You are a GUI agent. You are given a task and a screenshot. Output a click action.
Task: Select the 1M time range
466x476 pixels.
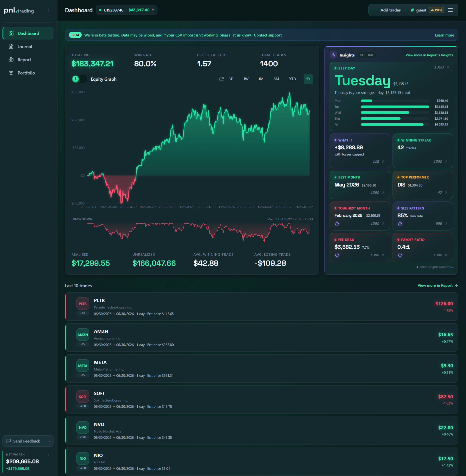point(261,79)
